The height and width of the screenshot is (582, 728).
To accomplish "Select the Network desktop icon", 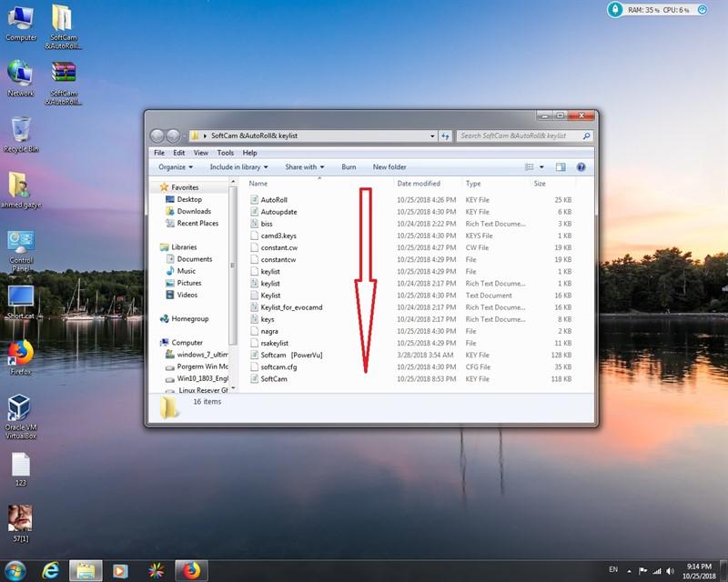I will 21,78.
